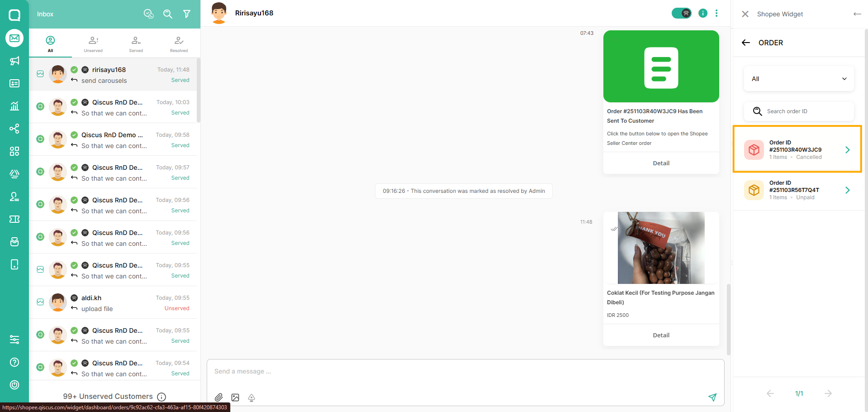
Task: Go back using the arrow beside ORDER
Action: click(x=746, y=43)
